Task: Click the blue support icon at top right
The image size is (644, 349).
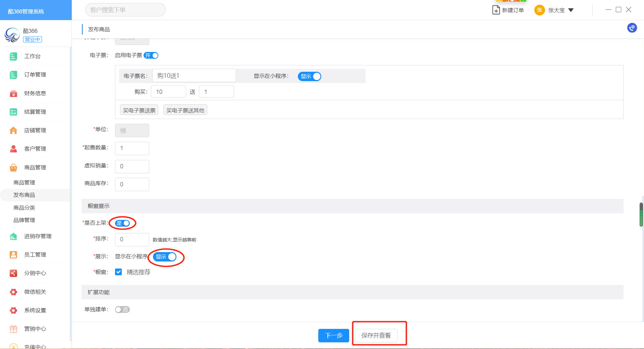Action: (x=632, y=28)
